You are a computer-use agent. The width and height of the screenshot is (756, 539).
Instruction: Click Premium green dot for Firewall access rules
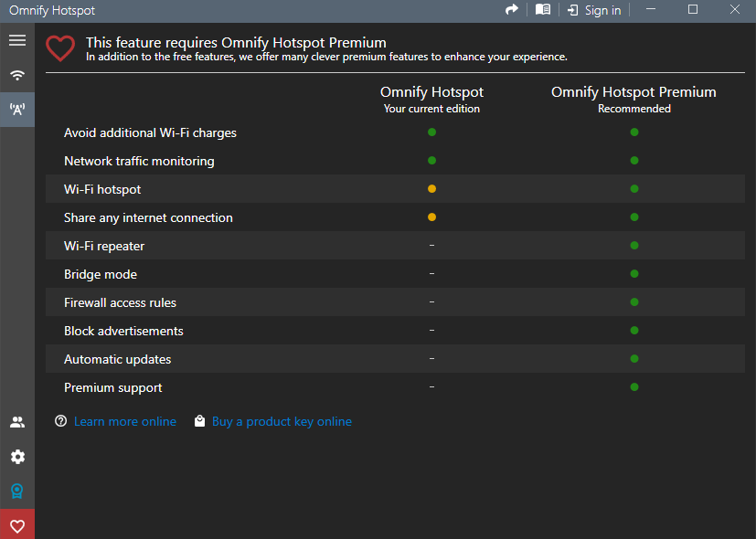pos(634,302)
